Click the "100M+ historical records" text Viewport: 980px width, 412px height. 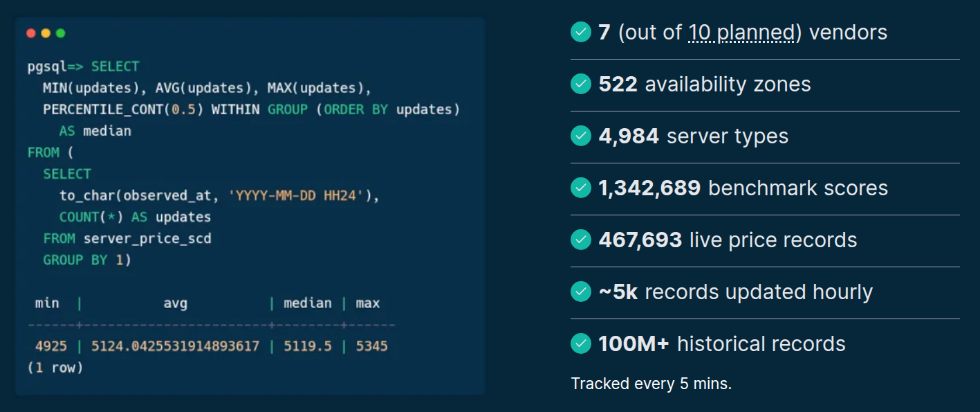coord(721,344)
